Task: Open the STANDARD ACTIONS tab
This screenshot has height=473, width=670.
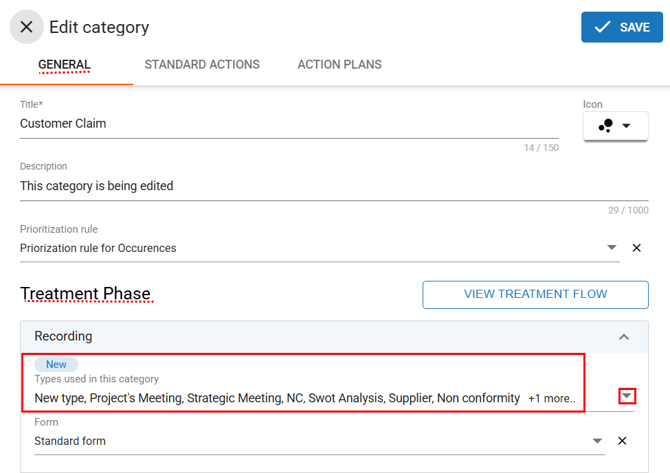Action: click(x=202, y=65)
